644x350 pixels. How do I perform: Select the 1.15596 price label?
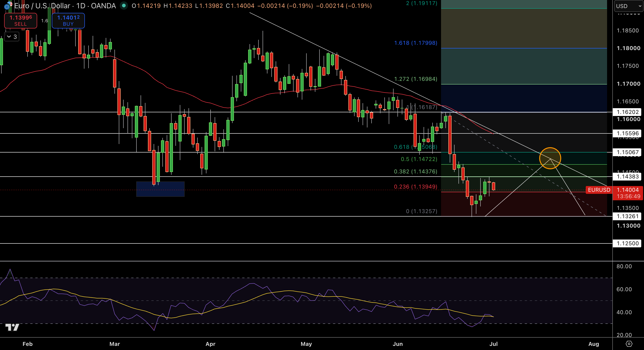click(627, 133)
